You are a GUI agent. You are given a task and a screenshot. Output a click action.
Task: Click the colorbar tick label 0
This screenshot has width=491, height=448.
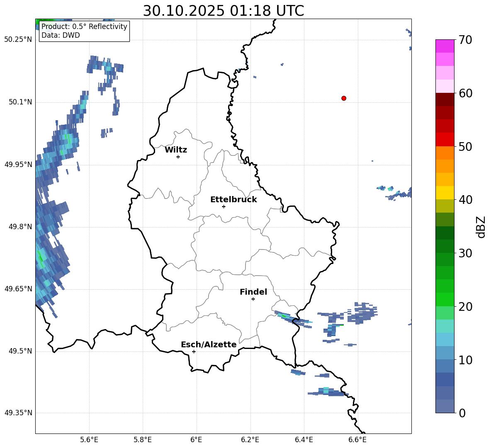tap(462, 413)
